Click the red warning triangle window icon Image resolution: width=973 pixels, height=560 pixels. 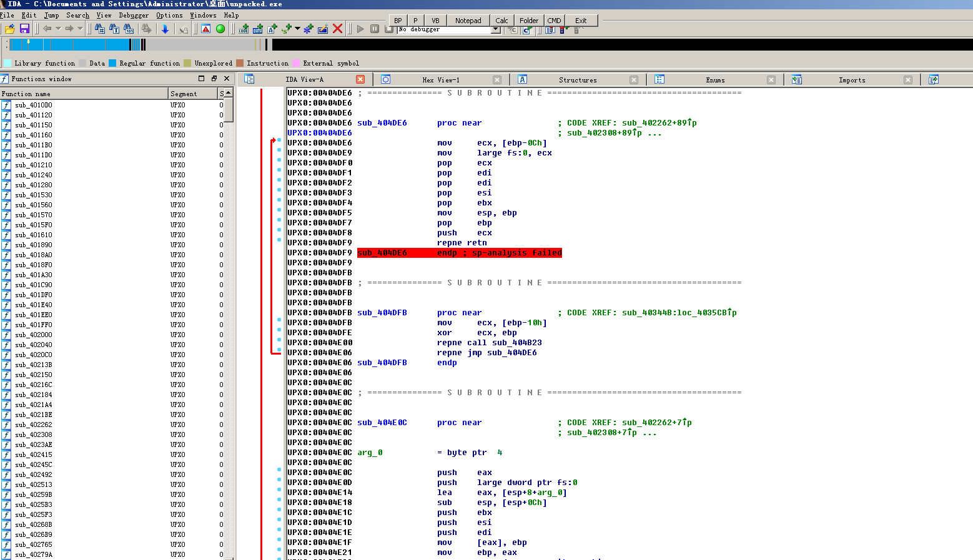coord(205,29)
